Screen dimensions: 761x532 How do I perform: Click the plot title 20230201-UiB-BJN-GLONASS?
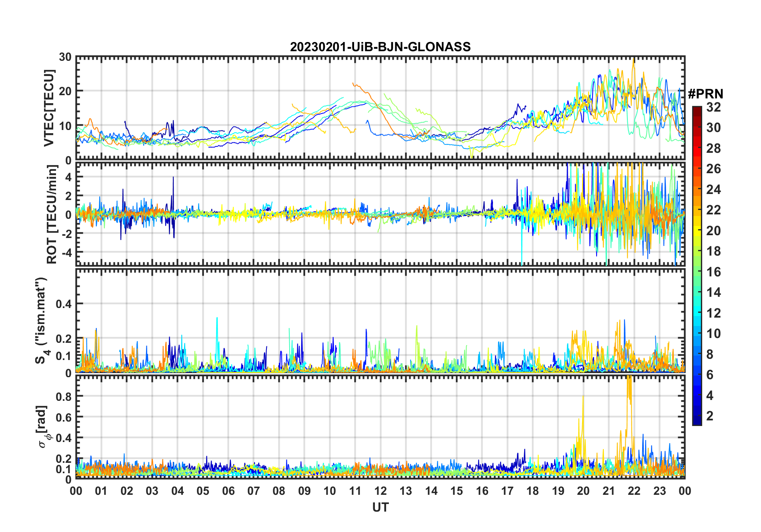click(380, 47)
